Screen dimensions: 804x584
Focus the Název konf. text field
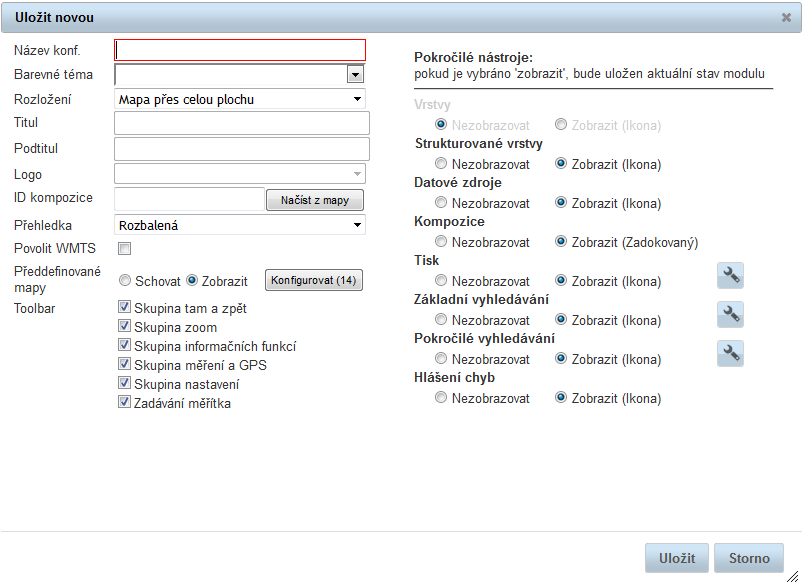pyautogui.click(x=240, y=50)
